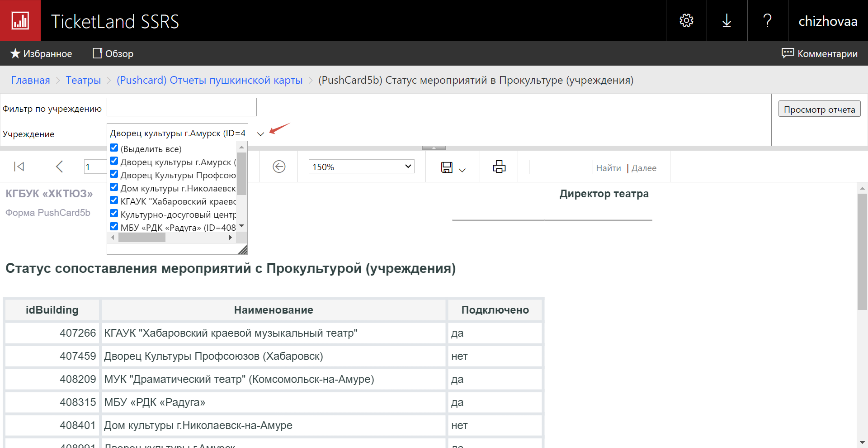
Task: Click the dropdown list vertical scrollbar thumb
Action: pyautogui.click(x=242, y=174)
